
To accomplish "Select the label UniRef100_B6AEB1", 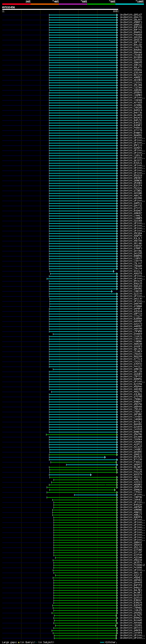I will (x=131, y=135).
